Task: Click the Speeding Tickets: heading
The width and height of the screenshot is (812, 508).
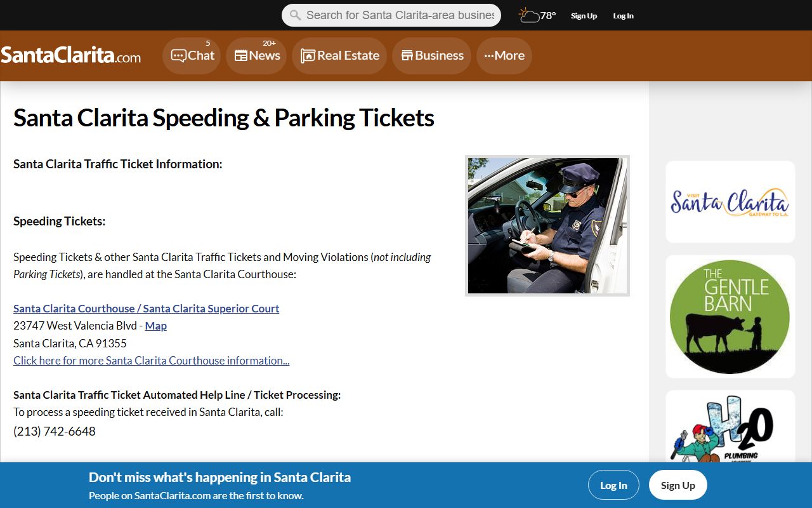Action: pos(60,222)
